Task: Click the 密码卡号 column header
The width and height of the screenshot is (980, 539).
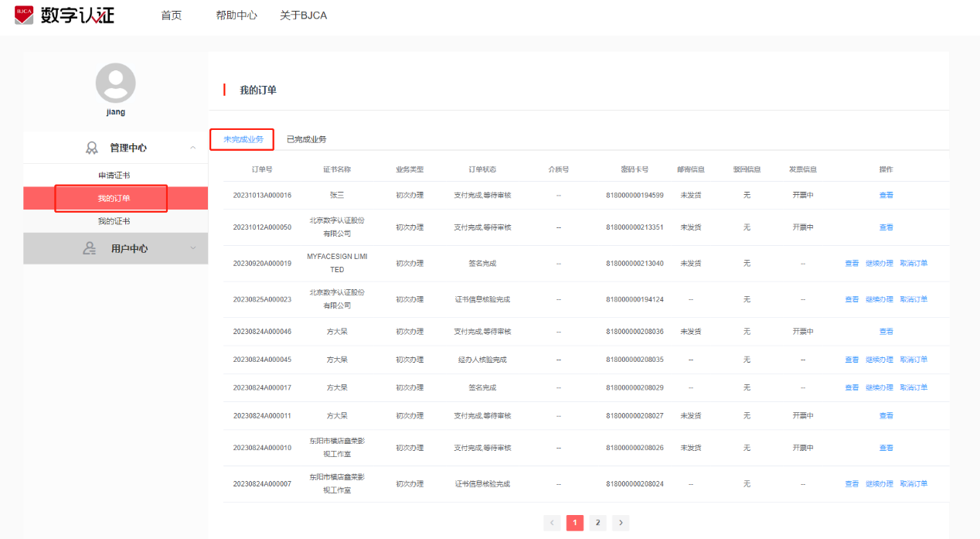Action: coord(635,169)
